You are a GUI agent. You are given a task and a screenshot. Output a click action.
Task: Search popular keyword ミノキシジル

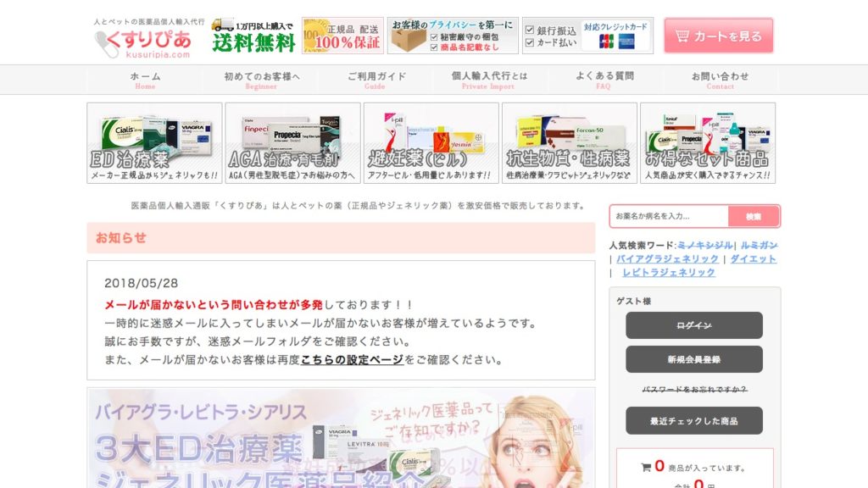[x=704, y=245]
